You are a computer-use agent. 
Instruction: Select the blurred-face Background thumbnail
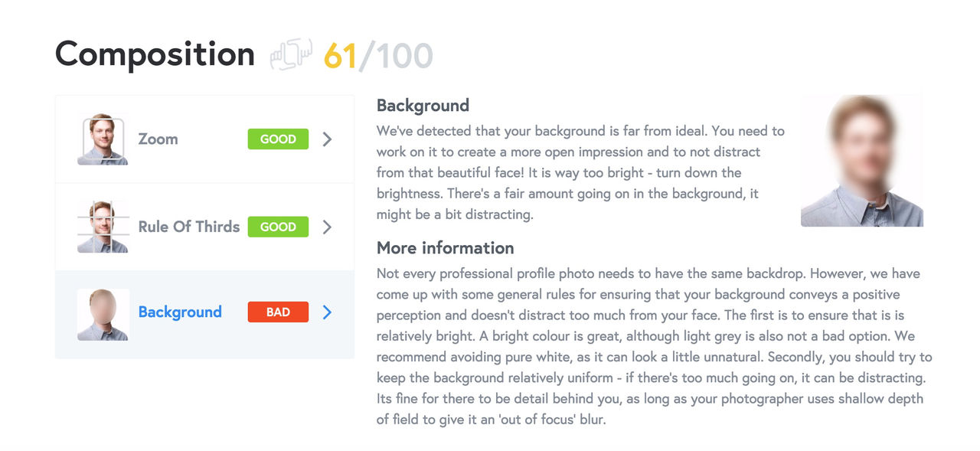(103, 314)
